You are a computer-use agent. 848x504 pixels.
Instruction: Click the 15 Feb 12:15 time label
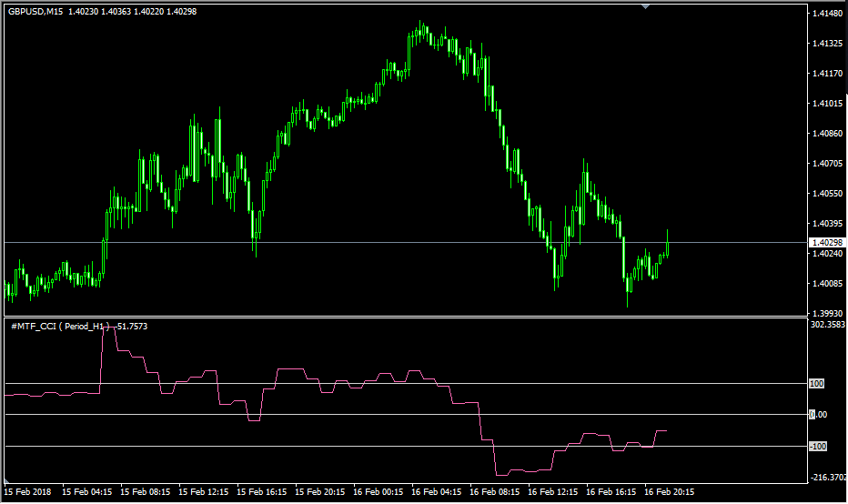point(203,492)
